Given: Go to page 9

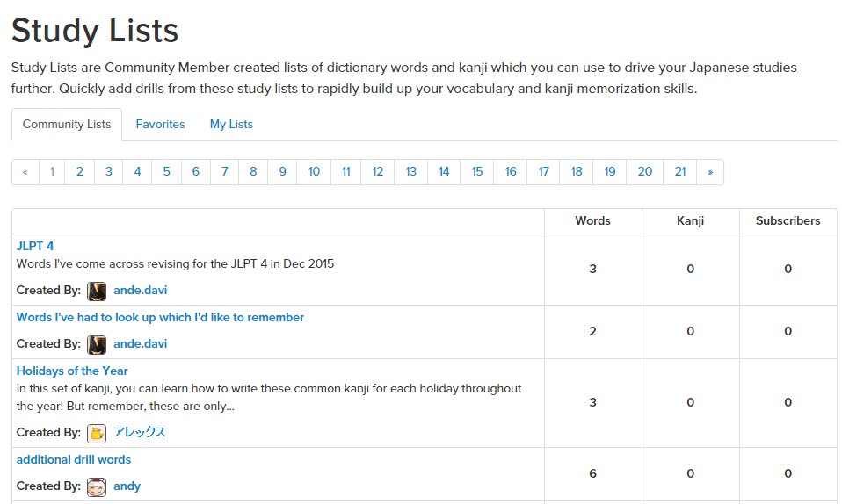Looking at the screenshot, I should 282,172.
